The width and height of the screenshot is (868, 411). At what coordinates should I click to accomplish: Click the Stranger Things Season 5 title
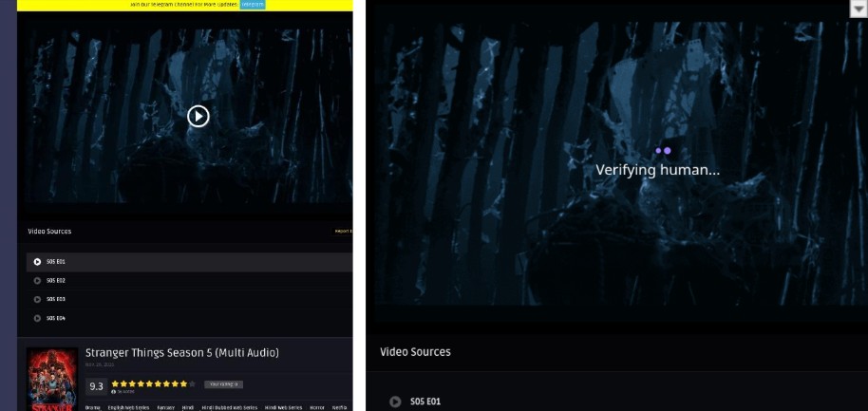point(182,353)
